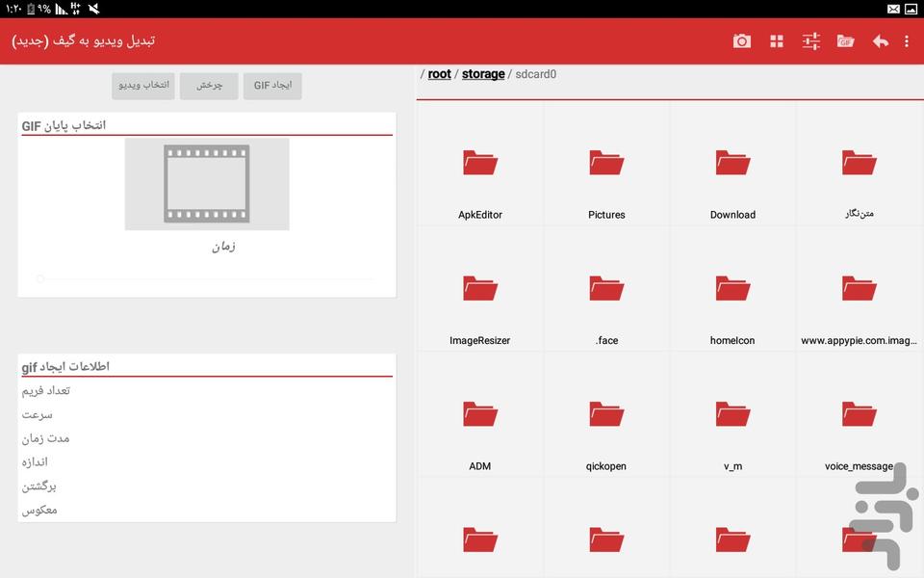Open the three-dot overflow menu
924x578 pixels.
click(907, 41)
